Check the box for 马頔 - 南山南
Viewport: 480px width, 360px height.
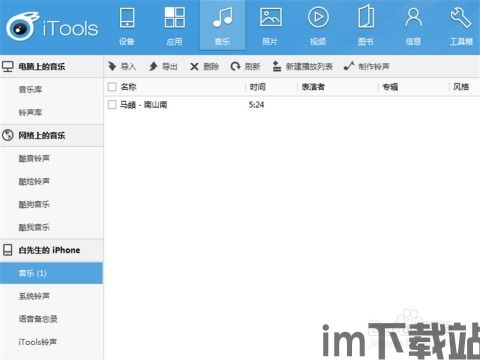pos(112,105)
